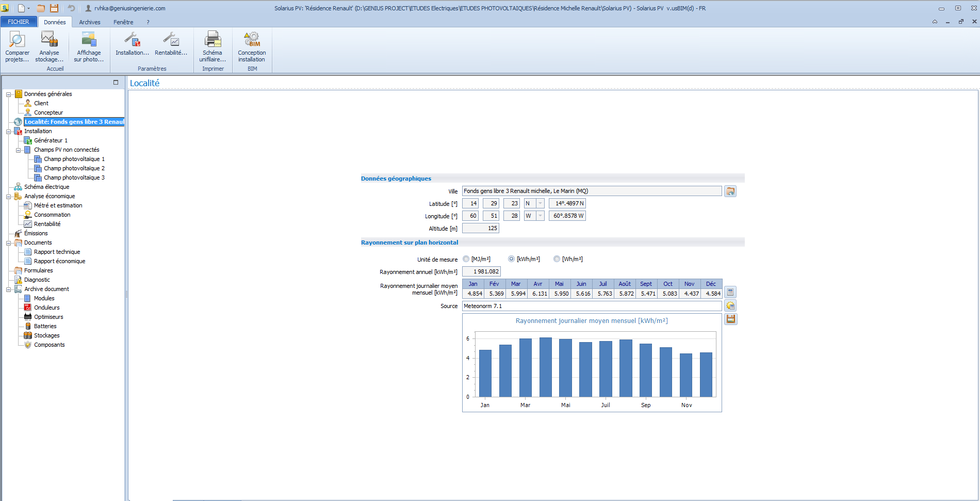
Task: Select Champ photovoltaïque 2 in tree
Action: tap(74, 168)
